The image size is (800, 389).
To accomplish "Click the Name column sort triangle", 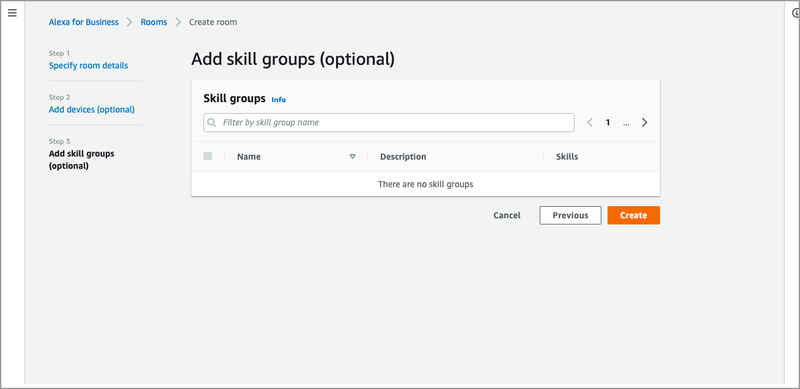I will pos(352,157).
